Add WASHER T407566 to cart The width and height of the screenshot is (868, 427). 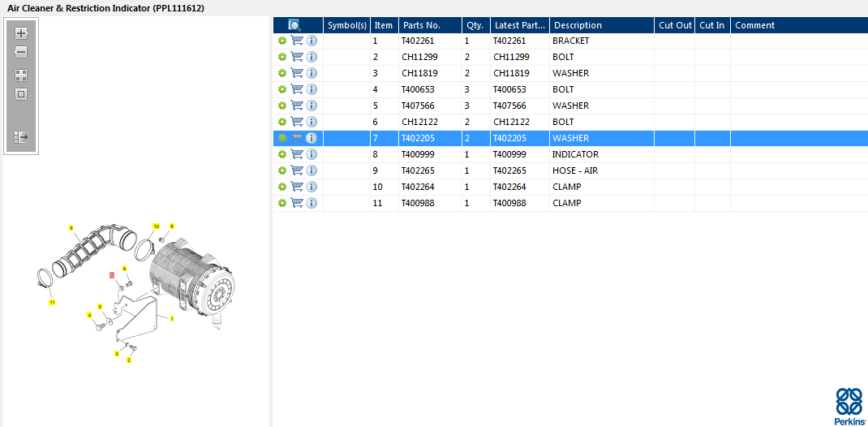tap(297, 106)
